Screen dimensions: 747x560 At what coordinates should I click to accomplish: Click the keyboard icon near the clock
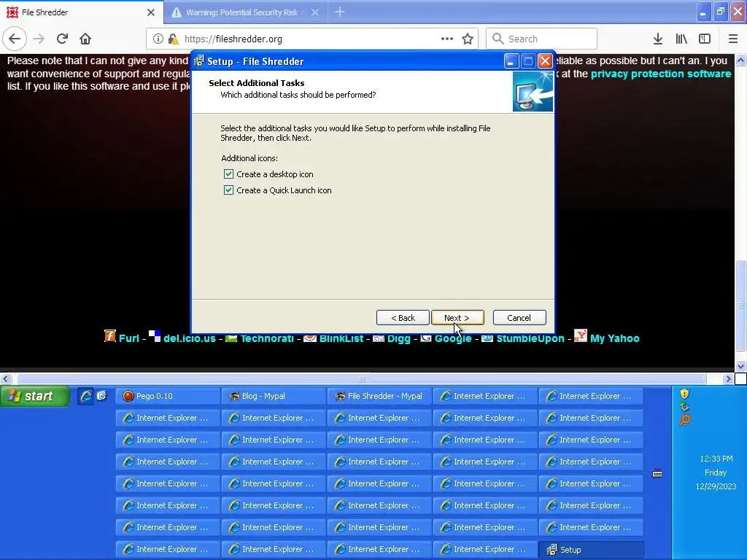pyautogui.click(x=657, y=473)
